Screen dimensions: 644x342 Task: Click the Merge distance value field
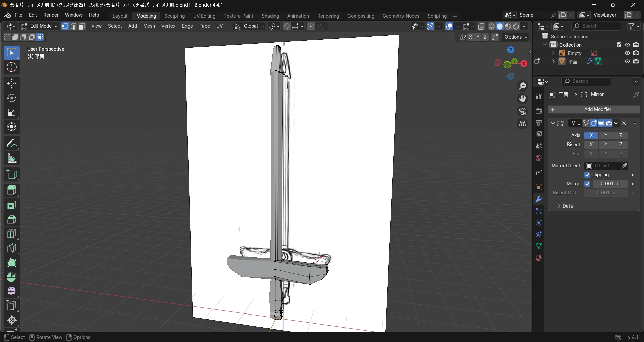pyautogui.click(x=610, y=184)
